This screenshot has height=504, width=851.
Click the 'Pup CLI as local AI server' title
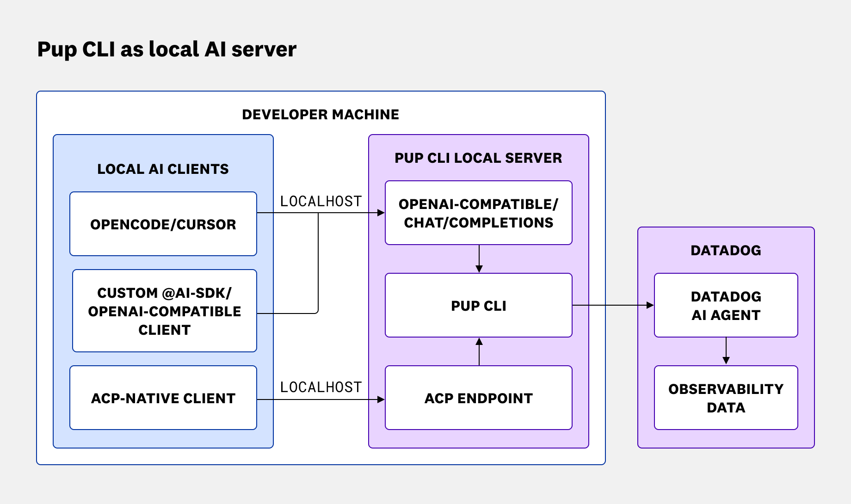[x=167, y=49]
